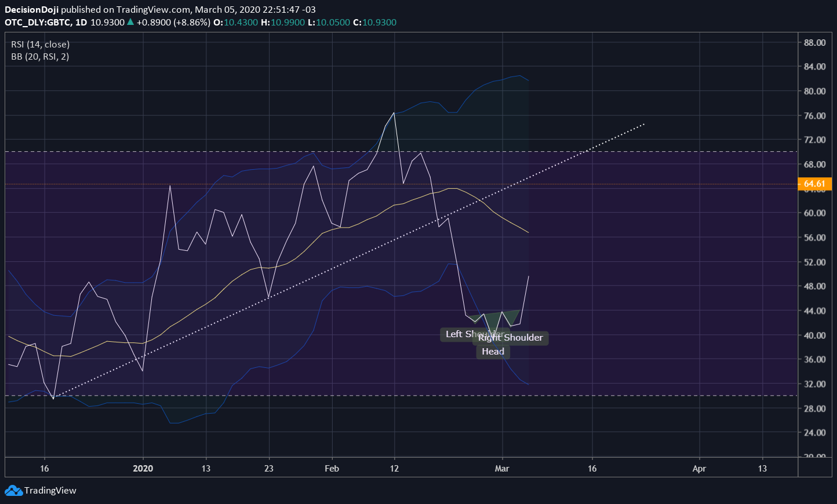Viewport: 837px width, 504px height.
Task: Click the OTC_DLY:GBTC symbol title
Action: click(x=38, y=23)
